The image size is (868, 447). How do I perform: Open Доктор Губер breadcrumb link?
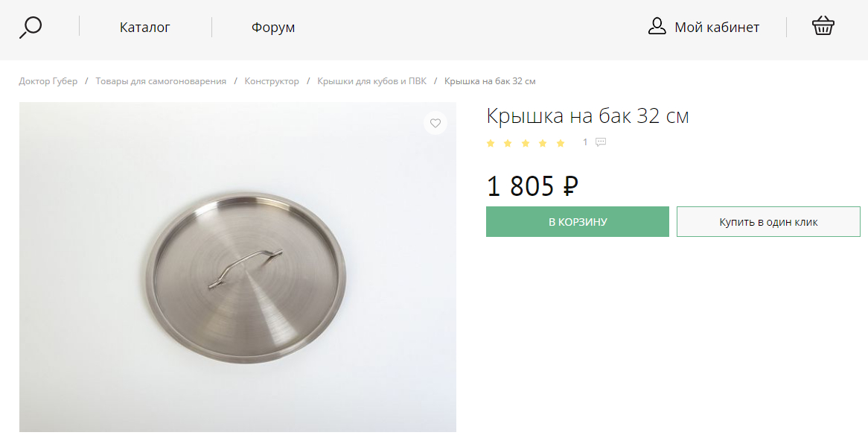pyautogui.click(x=48, y=81)
